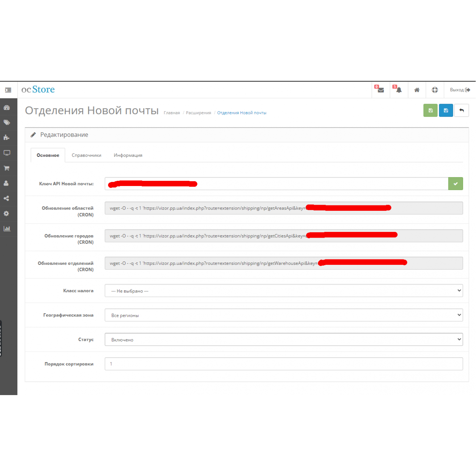
Task: Open the messages envelope icon
Action: point(380,90)
